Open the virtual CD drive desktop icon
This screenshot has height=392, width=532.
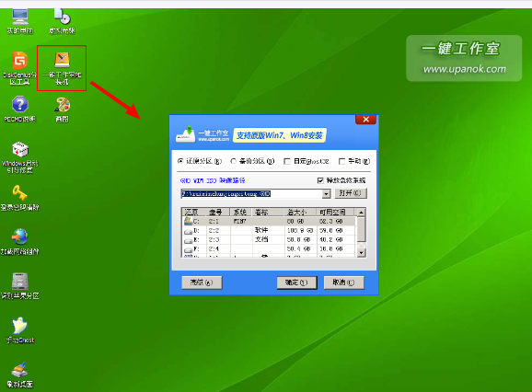click(x=62, y=21)
